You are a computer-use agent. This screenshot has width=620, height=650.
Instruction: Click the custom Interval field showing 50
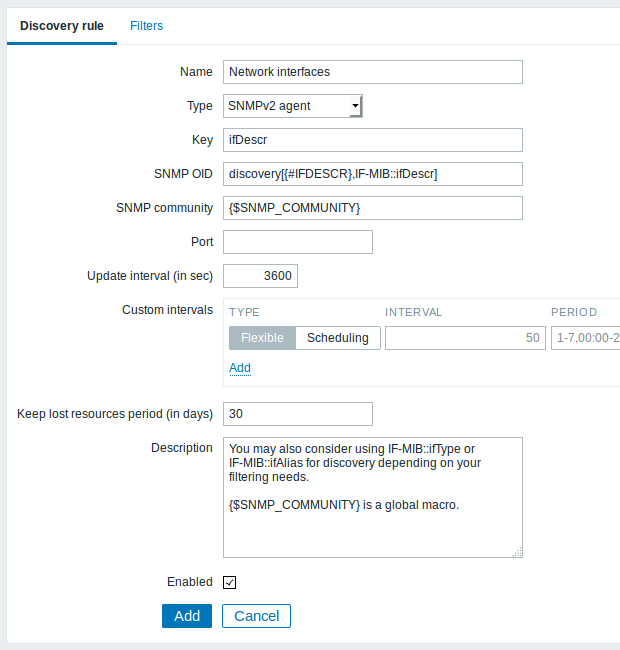coord(465,338)
